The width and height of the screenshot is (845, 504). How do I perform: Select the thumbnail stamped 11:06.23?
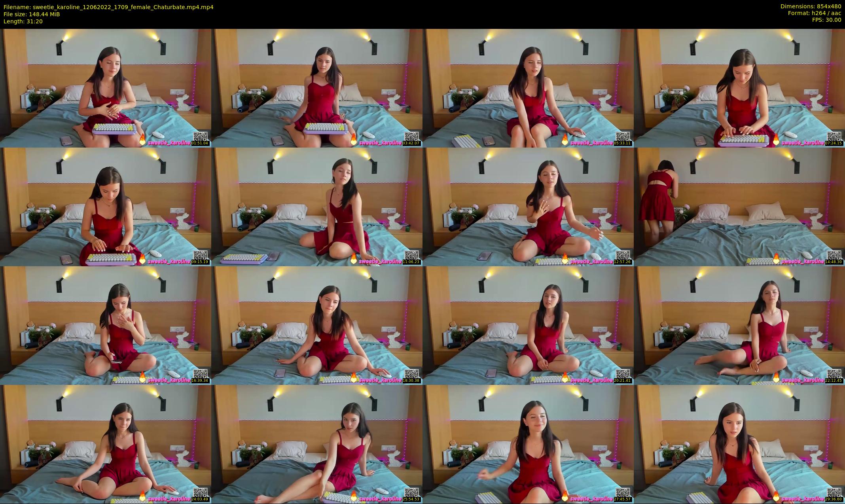click(x=317, y=207)
